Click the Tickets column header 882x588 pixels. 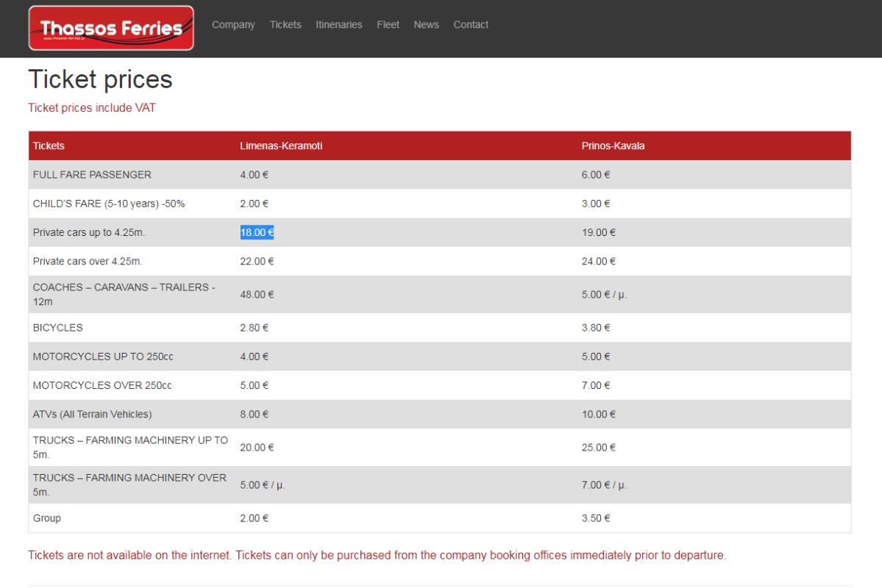(49, 146)
